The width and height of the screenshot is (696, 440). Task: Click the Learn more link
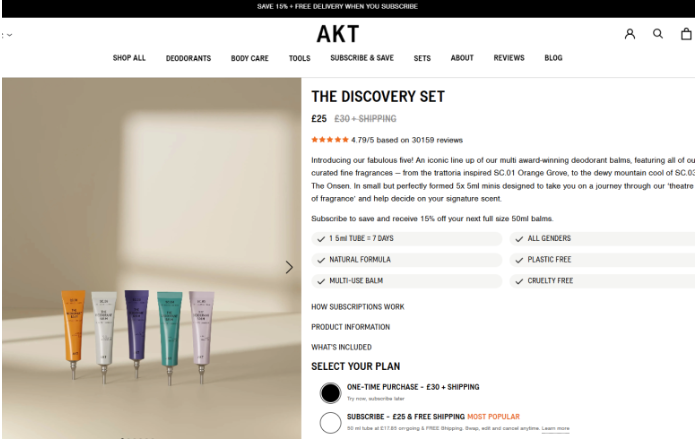555,428
